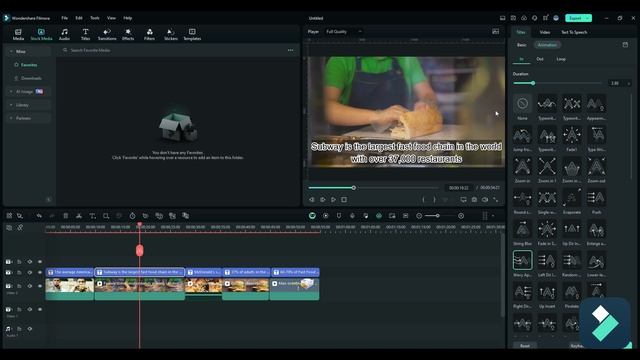640x360 pixels.
Task: Open the Effects library
Action: click(128, 34)
